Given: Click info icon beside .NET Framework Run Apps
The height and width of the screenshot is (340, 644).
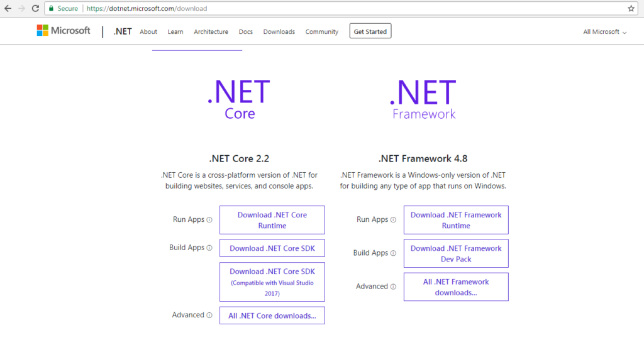Looking at the screenshot, I should tap(394, 220).
